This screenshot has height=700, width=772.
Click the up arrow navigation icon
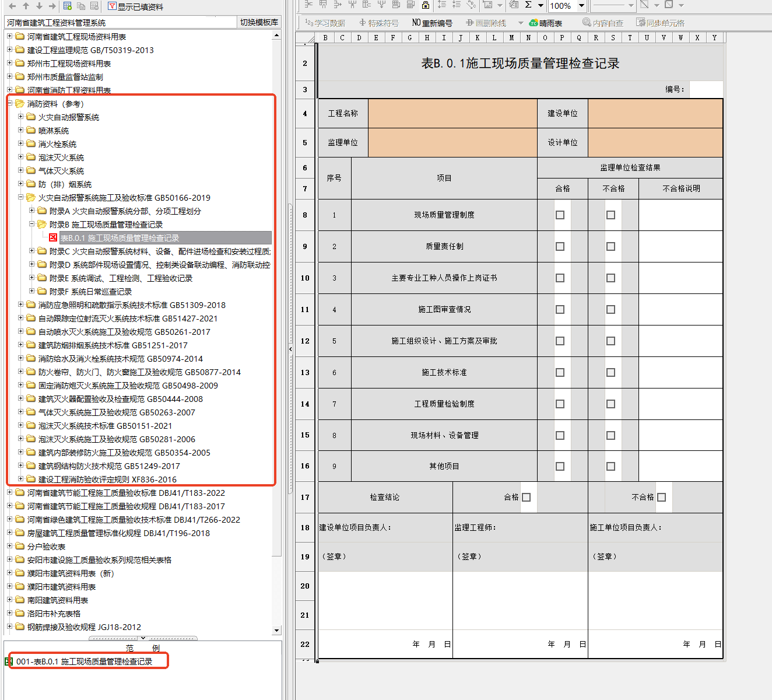(x=26, y=6)
